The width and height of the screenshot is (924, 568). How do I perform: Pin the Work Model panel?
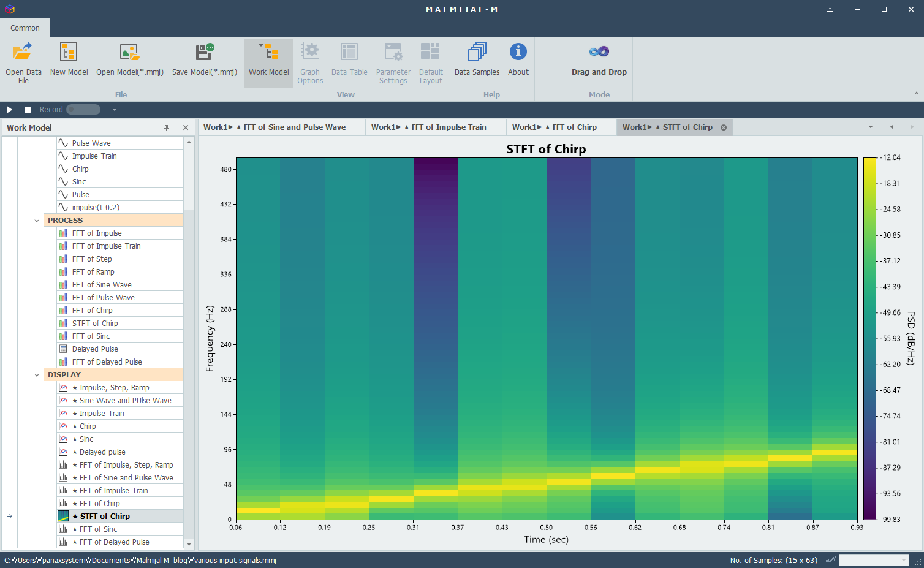[x=166, y=127]
